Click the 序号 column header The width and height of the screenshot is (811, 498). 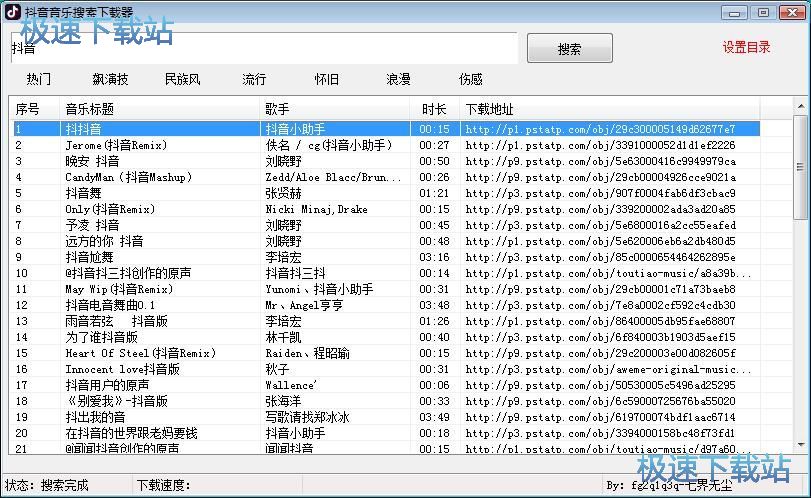tap(35, 109)
